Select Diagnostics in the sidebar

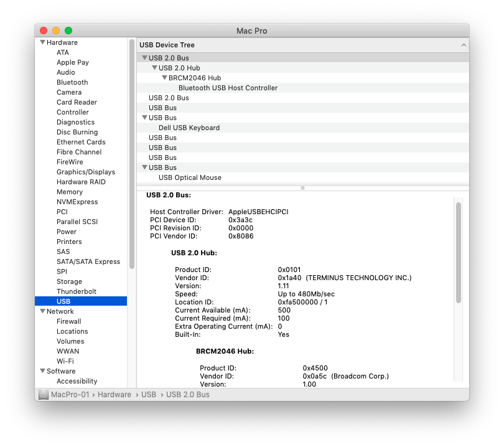[75, 122]
